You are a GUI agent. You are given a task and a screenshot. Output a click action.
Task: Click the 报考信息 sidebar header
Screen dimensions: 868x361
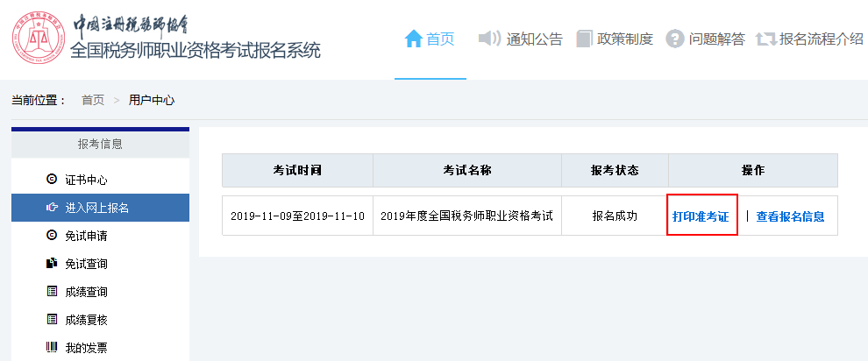click(100, 145)
